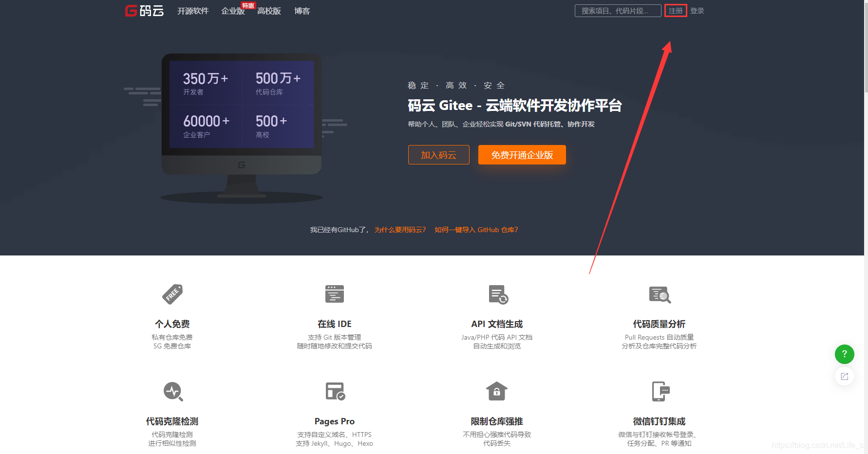
Task: Click the 在线 IDE heading
Action: coord(335,324)
